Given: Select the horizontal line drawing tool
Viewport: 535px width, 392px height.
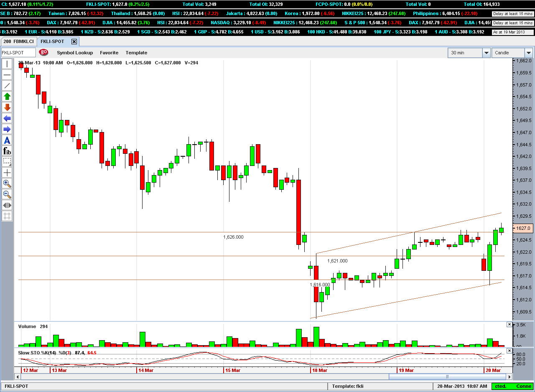Looking at the screenshot, I should [7, 75].
